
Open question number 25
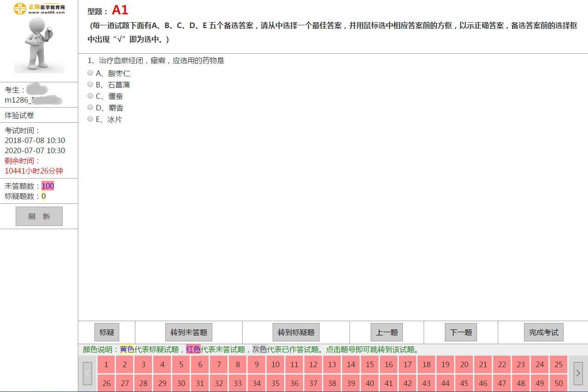[559, 364]
